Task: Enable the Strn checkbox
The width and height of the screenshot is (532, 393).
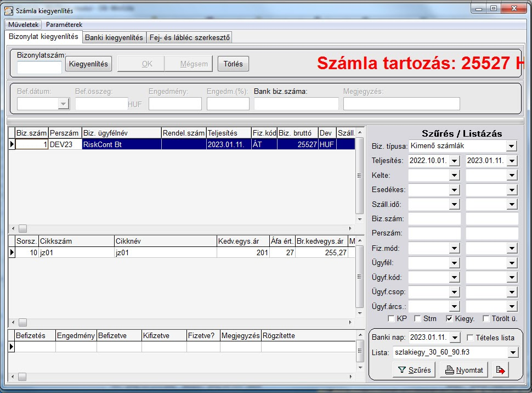Action: [418, 318]
